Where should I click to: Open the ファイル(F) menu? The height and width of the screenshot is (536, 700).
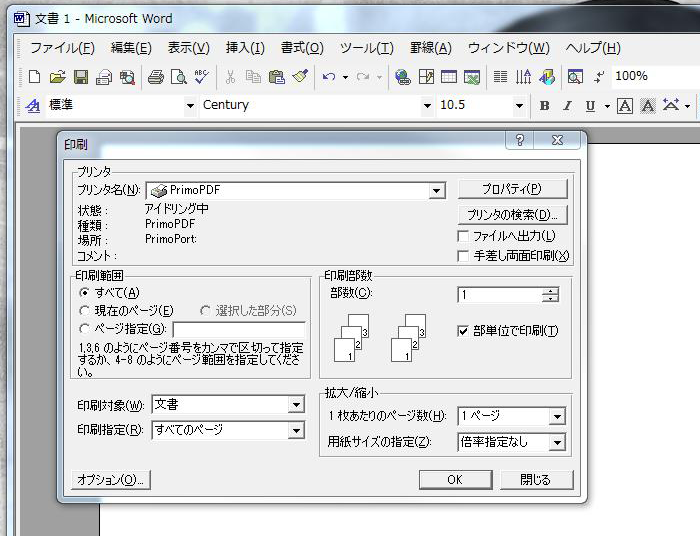pos(62,48)
